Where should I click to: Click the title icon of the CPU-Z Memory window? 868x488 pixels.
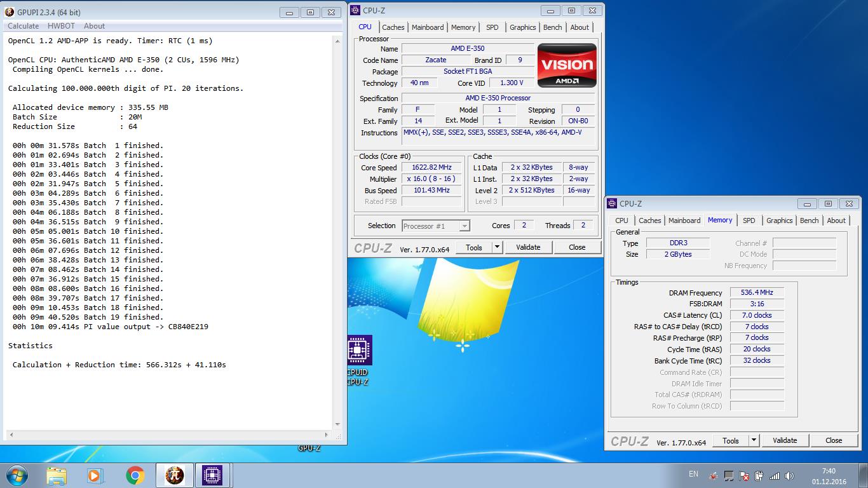pyautogui.click(x=613, y=204)
